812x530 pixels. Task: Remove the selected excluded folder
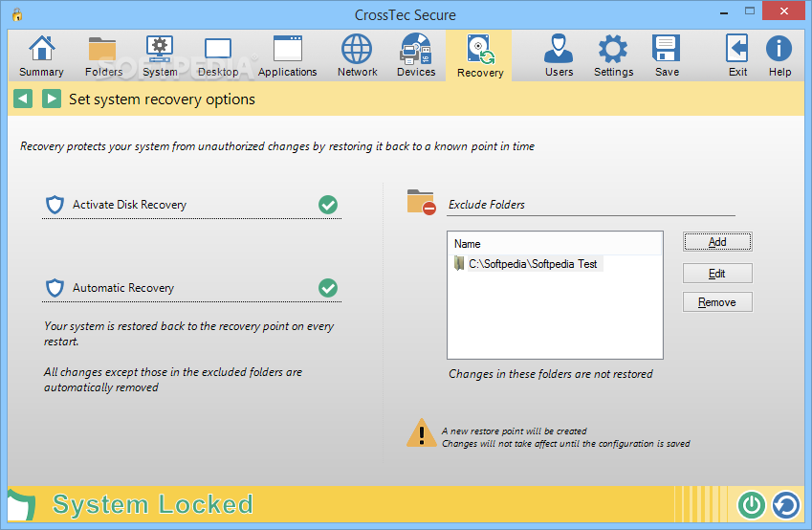point(717,302)
